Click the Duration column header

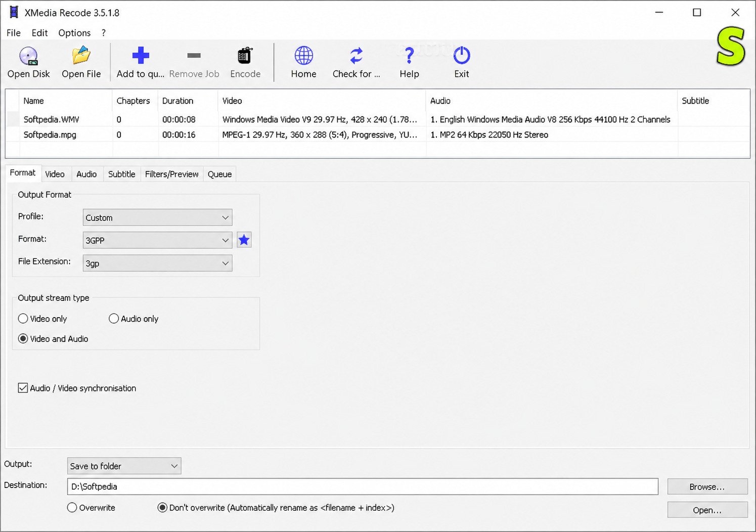(188, 101)
